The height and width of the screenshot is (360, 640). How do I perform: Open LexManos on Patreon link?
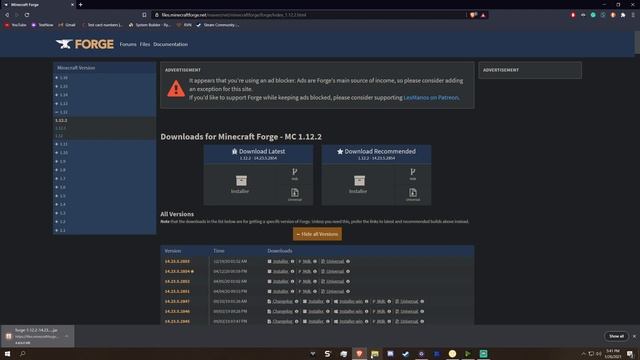(431, 98)
